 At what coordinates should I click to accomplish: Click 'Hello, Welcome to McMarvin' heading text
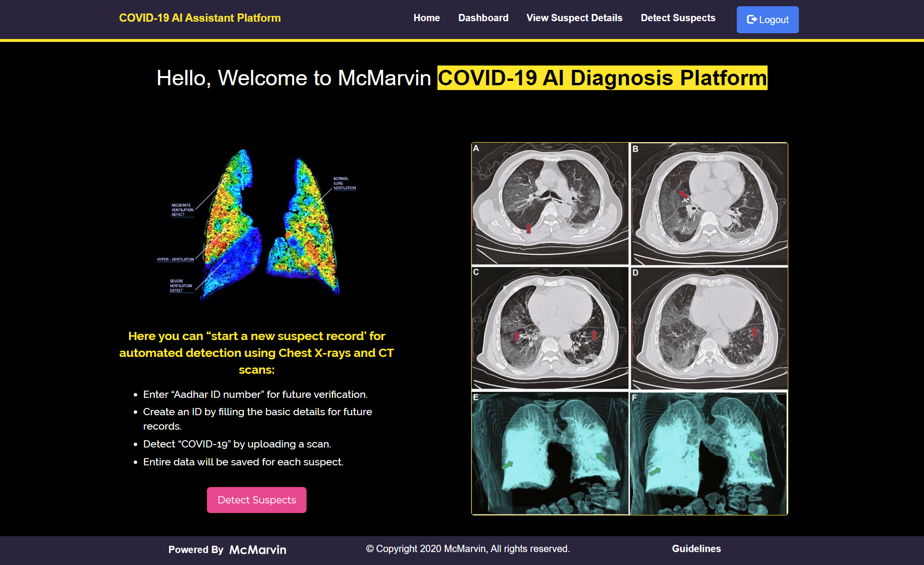(x=294, y=78)
